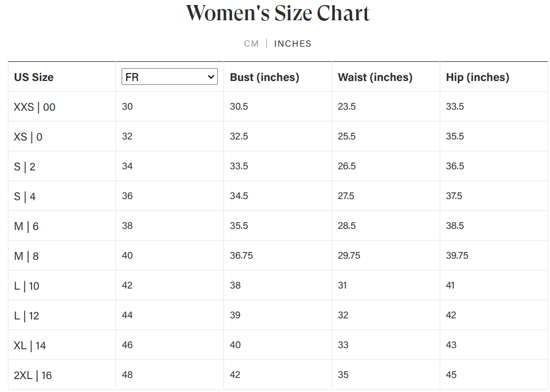Click waist value 28.5
Image resolution: width=550 pixels, height=392 pixels.
(347, 226)
